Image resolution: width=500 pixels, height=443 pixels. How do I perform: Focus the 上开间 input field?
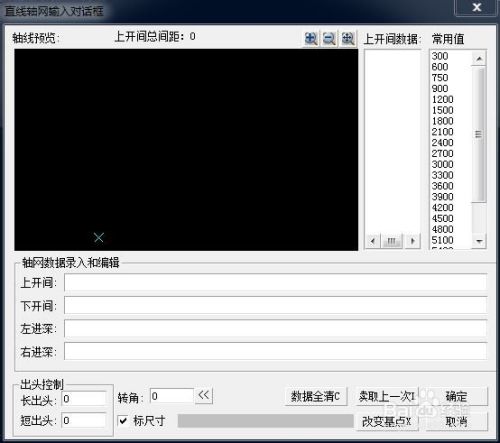[x=275, y=282]
